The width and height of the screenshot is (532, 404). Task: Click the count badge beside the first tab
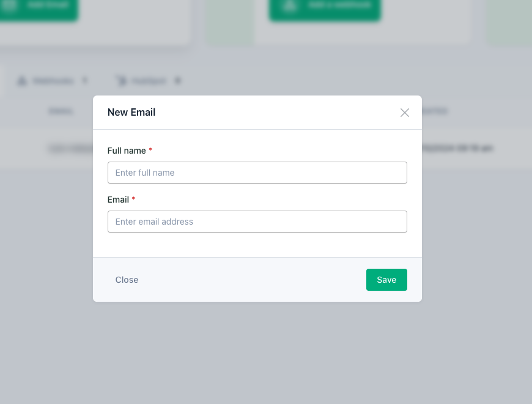pyautogui.click(x=85, y=80)
